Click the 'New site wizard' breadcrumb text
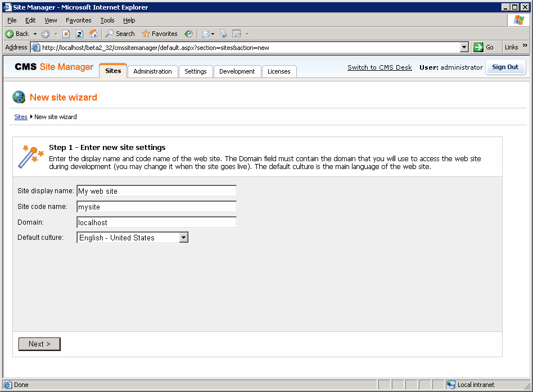 point(56,117)
